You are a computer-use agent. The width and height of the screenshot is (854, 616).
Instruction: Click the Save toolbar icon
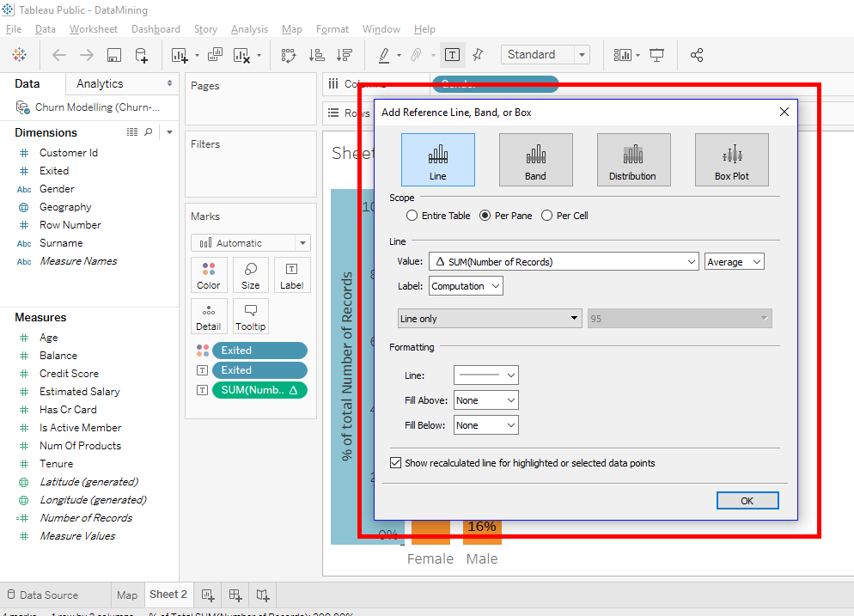tap(113, 55)
